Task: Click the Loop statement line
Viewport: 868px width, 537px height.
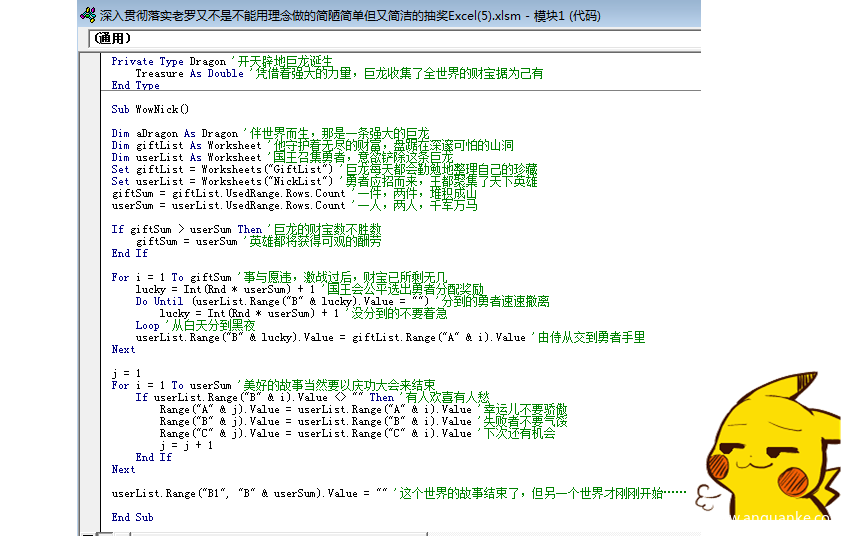Action: click(x=147, y=326)
